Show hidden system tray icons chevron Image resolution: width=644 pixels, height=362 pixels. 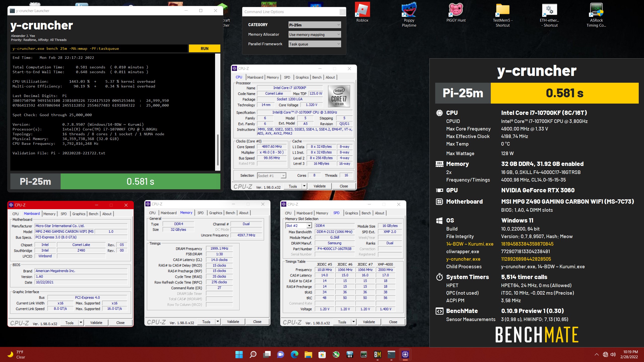pos(596,354)
